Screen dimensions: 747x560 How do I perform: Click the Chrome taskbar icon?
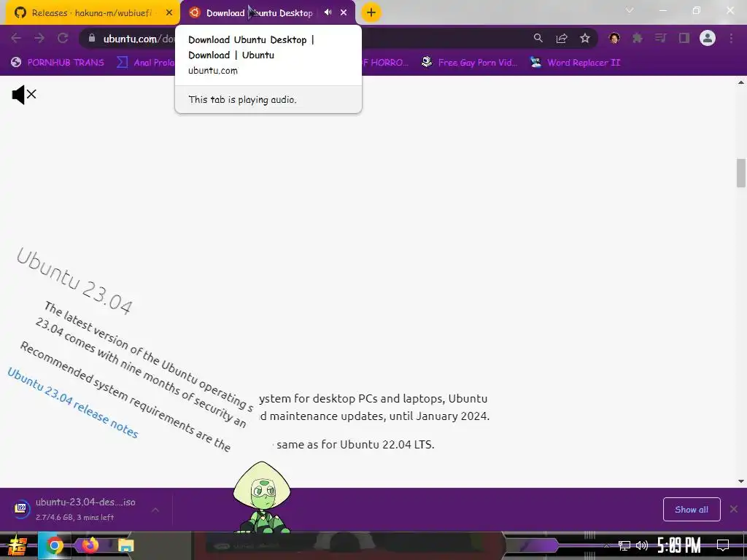coord(55,545)
